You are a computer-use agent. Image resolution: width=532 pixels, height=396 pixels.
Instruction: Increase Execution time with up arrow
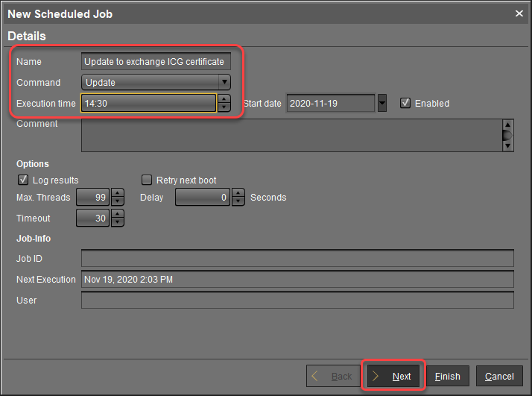[224, 98]
